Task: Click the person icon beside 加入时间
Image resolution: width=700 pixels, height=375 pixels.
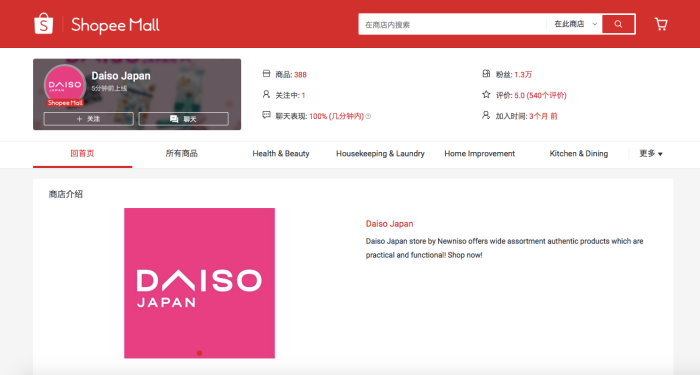Action: coord(486,115)
